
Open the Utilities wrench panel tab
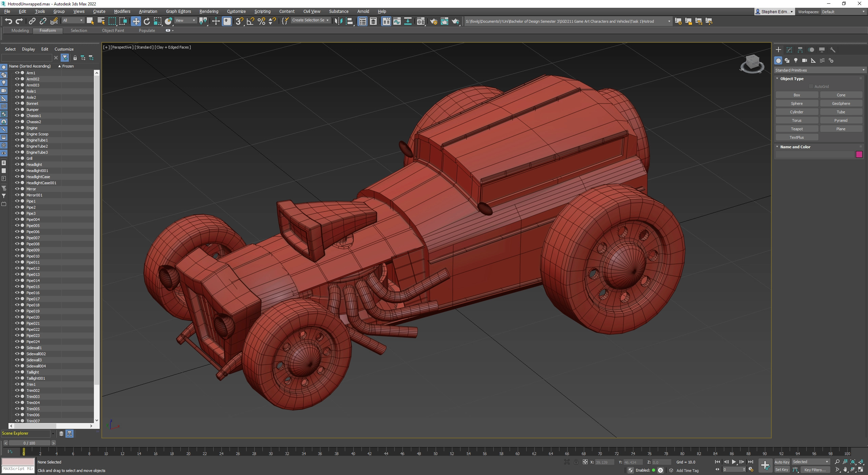pos(833,50)
